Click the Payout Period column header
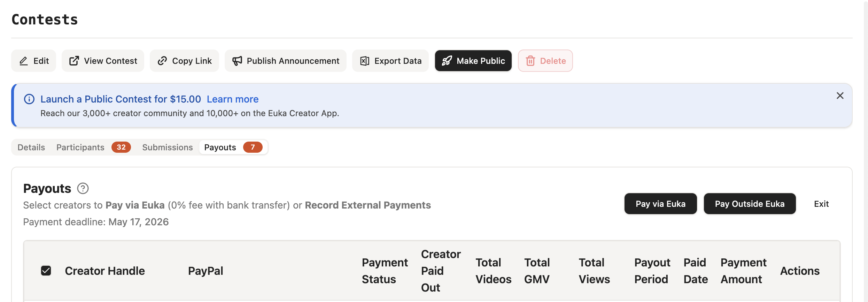The image size is (868, 302). click(x=652, y=271)
